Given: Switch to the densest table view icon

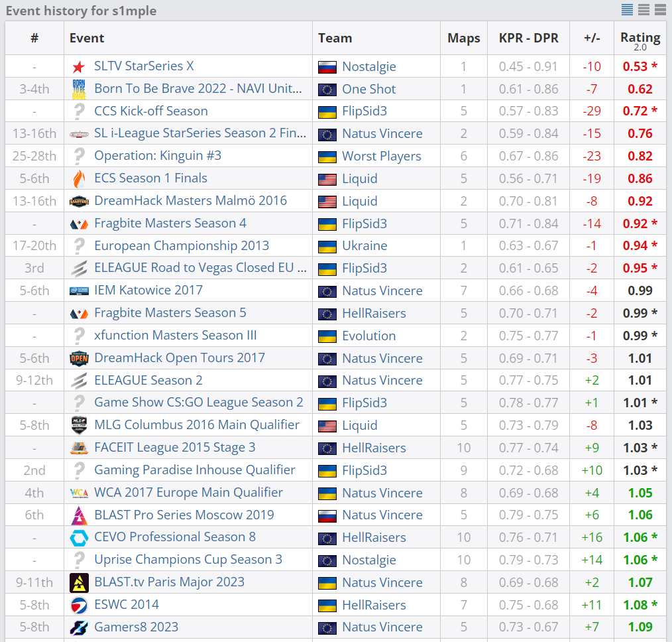Looking at the screenshot, I should click(x=627, y=9).
